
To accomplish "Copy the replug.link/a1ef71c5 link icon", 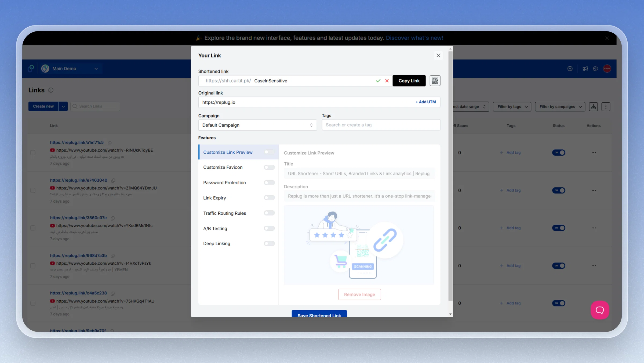I will pos(110,143).
